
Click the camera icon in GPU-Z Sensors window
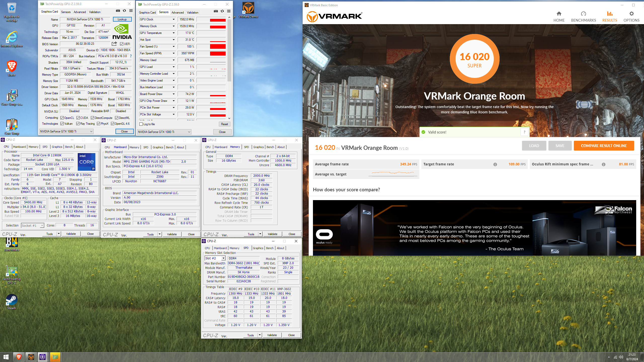tap(216, 11)
